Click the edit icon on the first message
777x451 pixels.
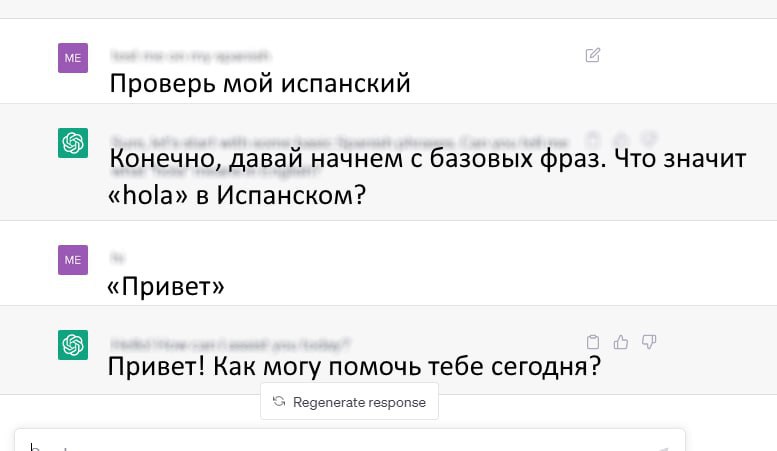(593, 55)
